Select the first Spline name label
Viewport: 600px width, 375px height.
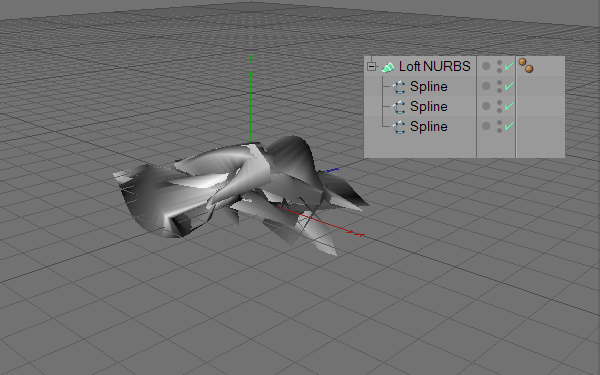pyautogui.click(x=429, y=86)
